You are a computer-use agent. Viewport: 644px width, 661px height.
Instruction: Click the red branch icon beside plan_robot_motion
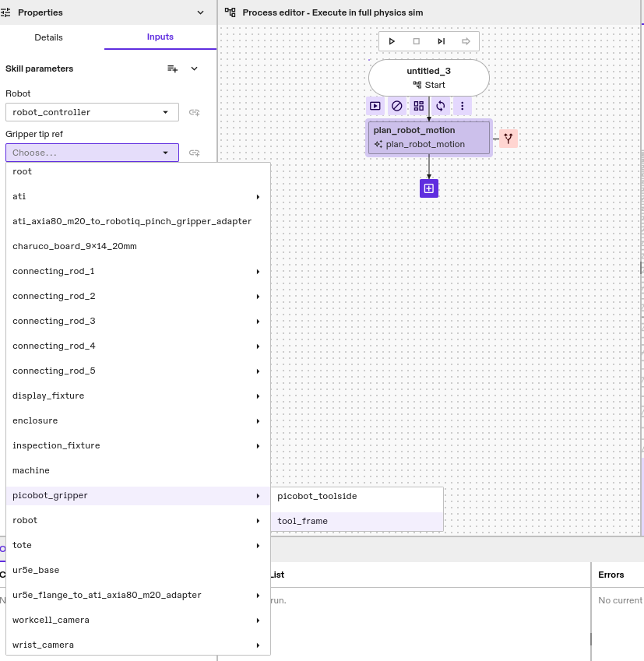point(509,139)
